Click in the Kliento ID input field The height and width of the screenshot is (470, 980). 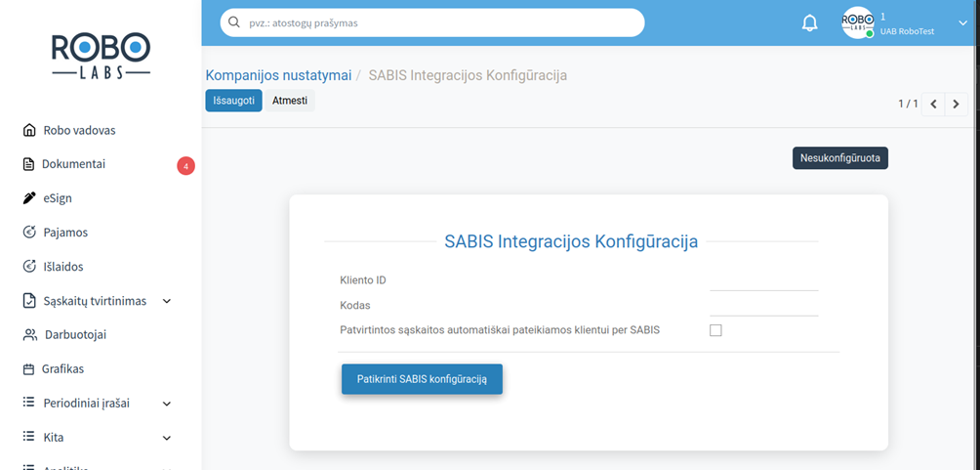[763, 281]
